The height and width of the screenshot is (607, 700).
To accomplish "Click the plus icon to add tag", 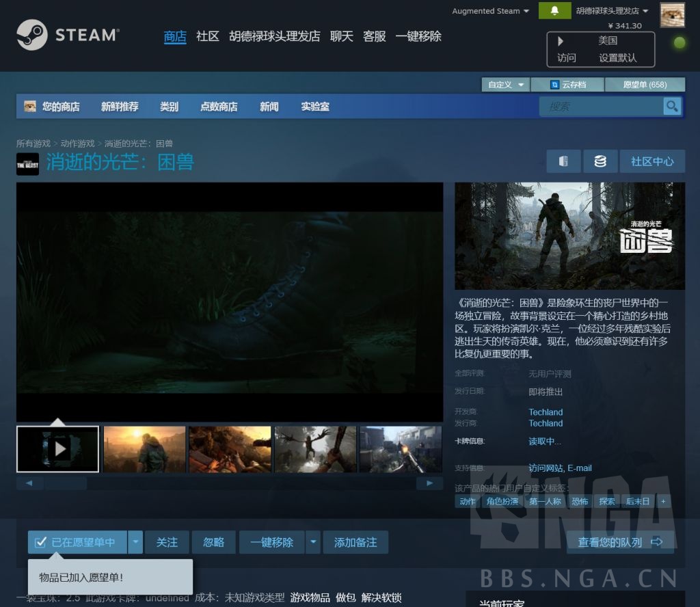I will [662, 501].
